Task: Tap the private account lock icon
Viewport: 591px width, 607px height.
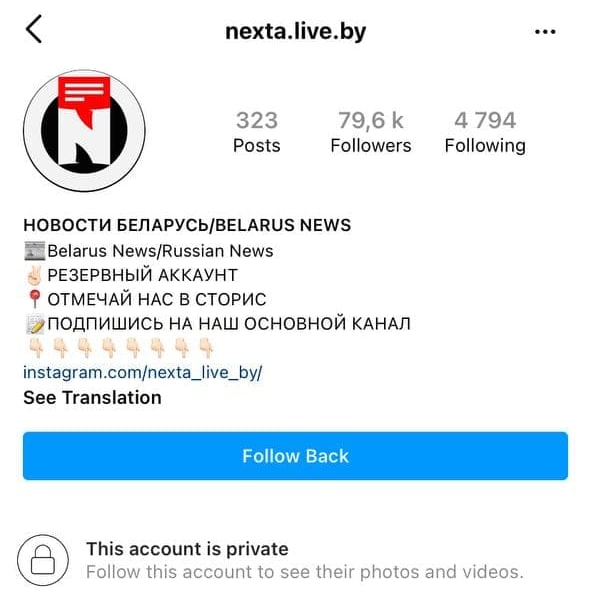Action: point(43,560)
